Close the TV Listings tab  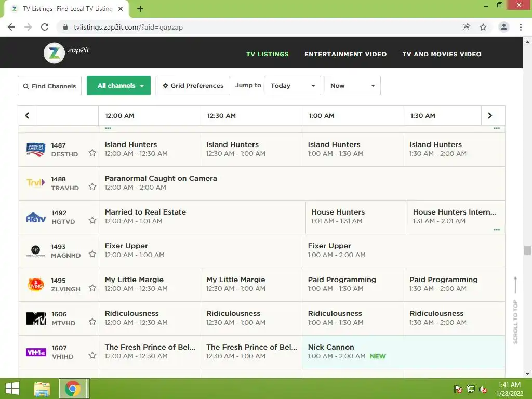point(121,9)
